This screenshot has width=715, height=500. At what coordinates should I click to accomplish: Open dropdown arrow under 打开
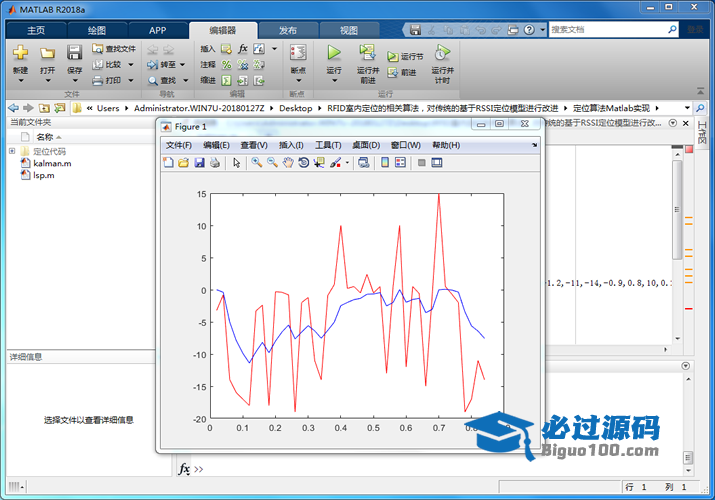coord(48,81)
